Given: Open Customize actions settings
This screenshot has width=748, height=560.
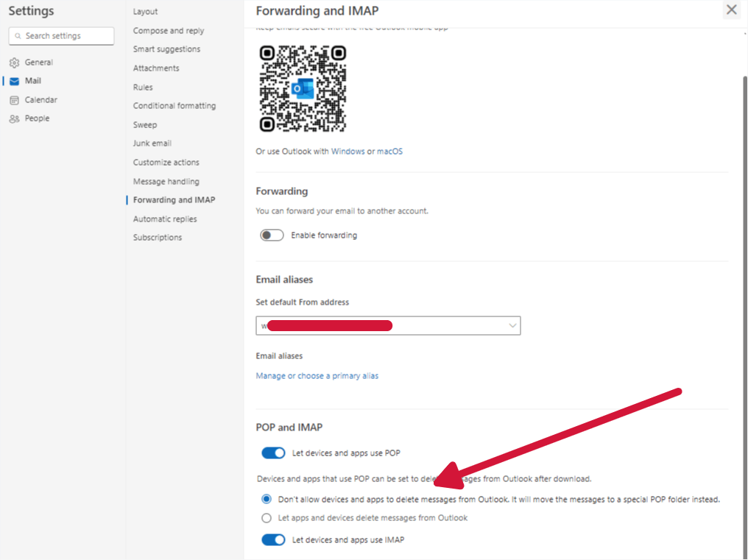Looking at the screenshot, I should tap(166, 162).
